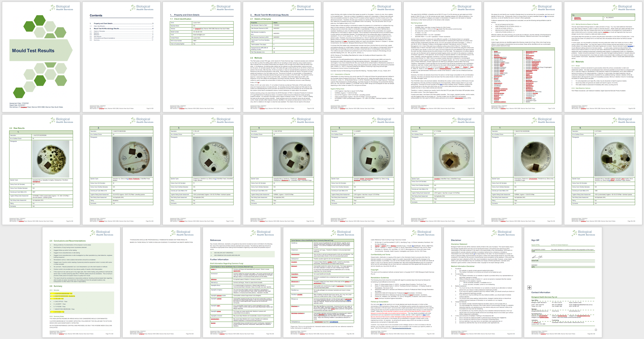
Task: Click the table move handle on the Sign Off page
Action: (529, 287)
